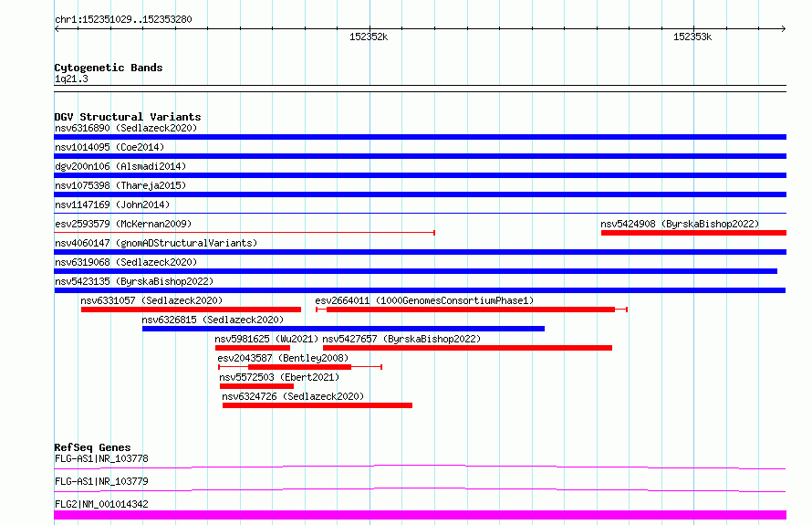Click the FLG2|NM_001014342 gene label
This screenshot has width=812, height=525.
click(x=101, y=504)
